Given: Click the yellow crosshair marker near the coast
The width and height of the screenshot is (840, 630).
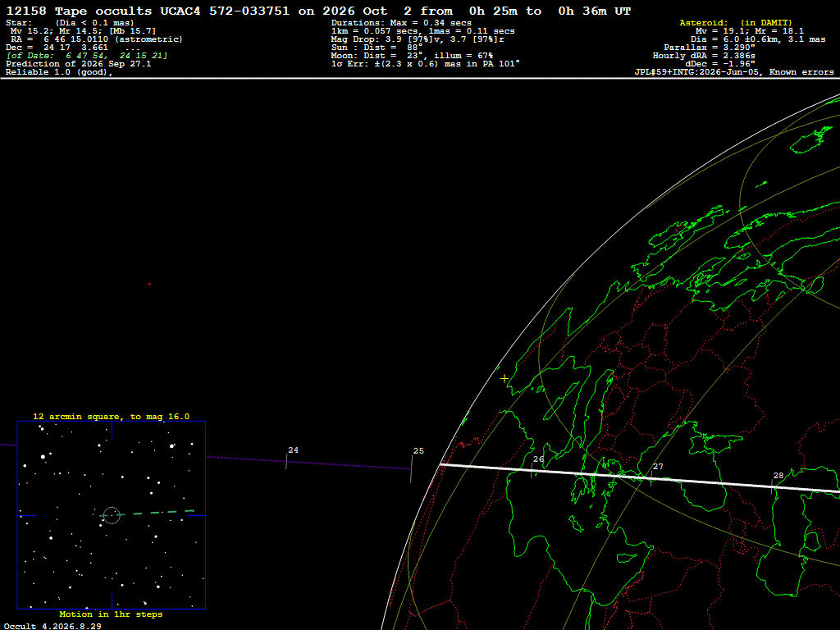Looking at the screenshot, I should [504, 379].
